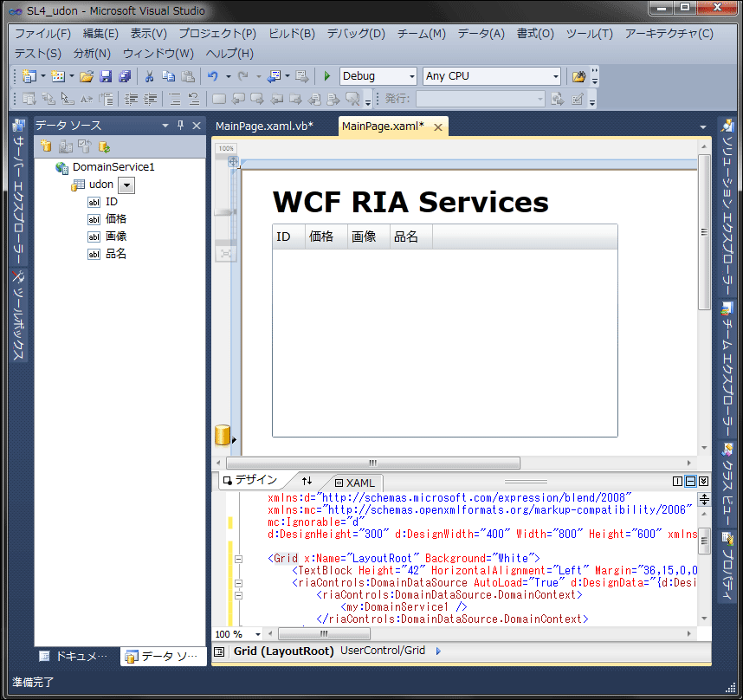Click the Add New Data Source icon

[x=46, y=146]
